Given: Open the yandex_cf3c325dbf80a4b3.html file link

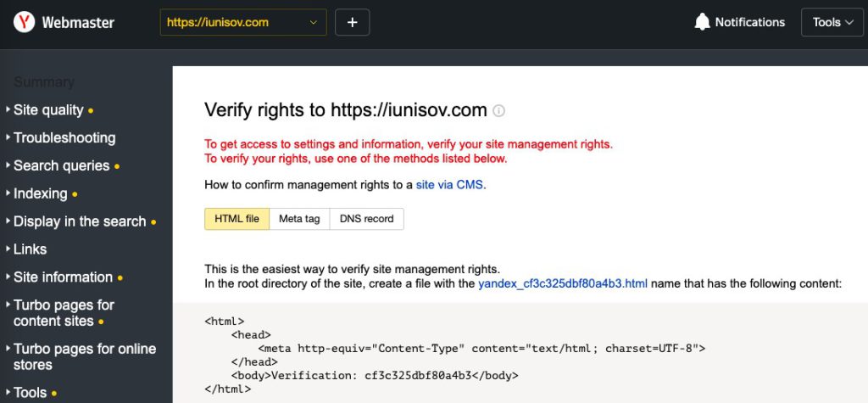Looking at the screenshot, I should click(x=563, y=284).
